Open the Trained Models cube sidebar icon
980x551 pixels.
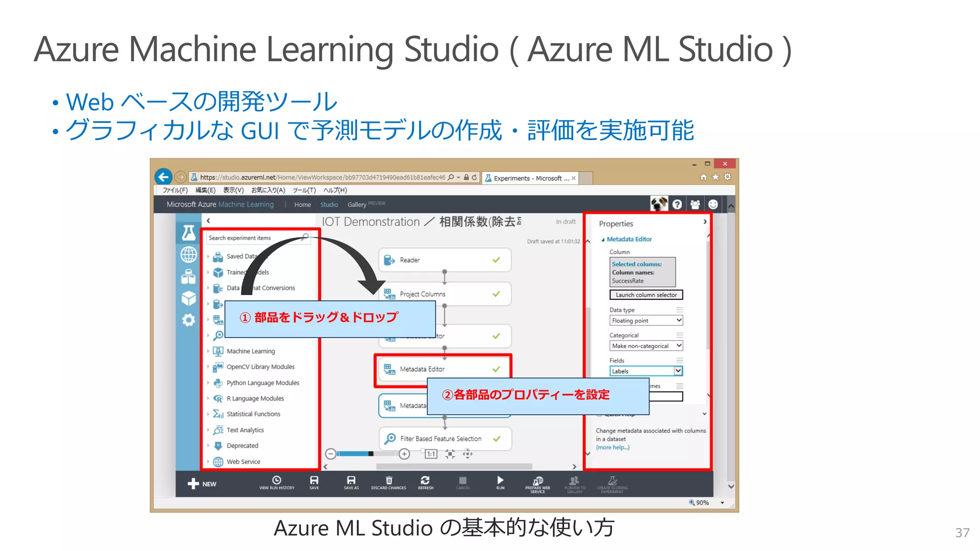pyautogui.click(x=189, y=298)
